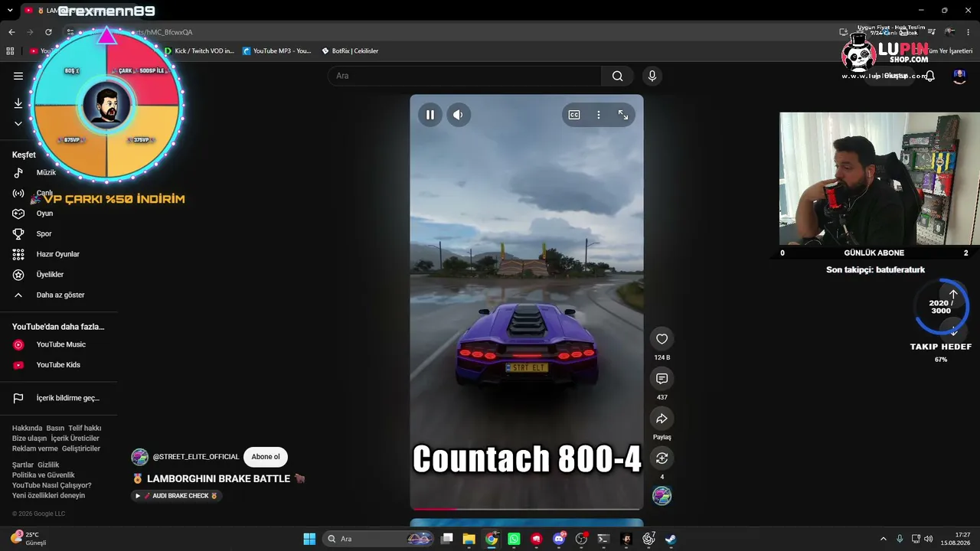Screen dimensions: 980x551
Task: Open the Windows Start menu
Action: (x=309, y=539)
